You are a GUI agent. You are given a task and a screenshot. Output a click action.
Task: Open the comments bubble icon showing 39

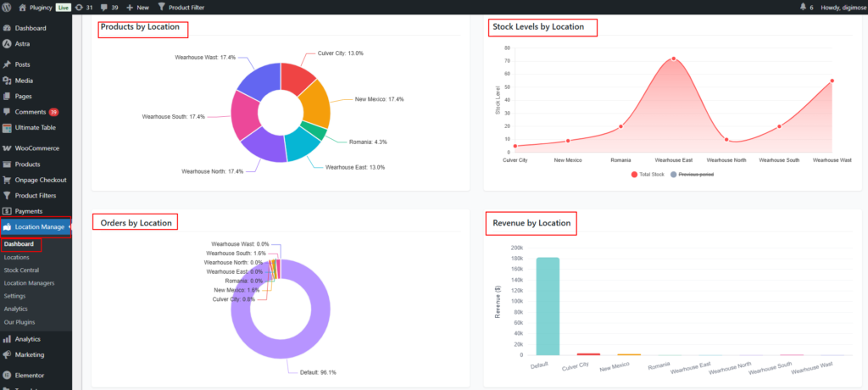click(104, 7)
